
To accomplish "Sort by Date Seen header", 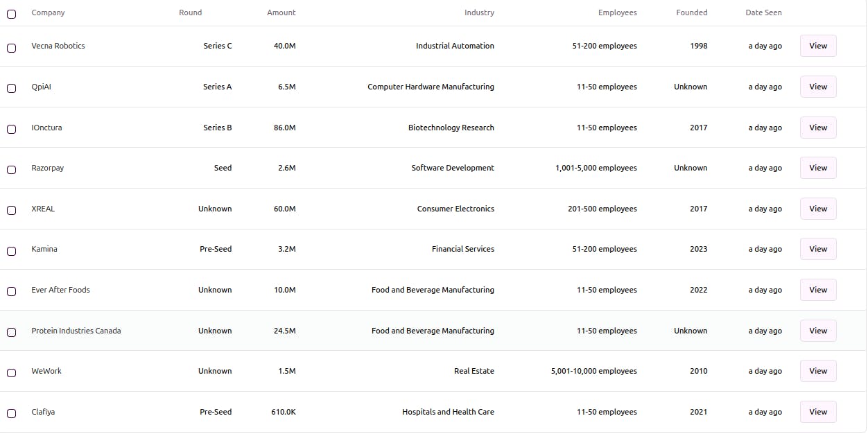I will (763, 12).
